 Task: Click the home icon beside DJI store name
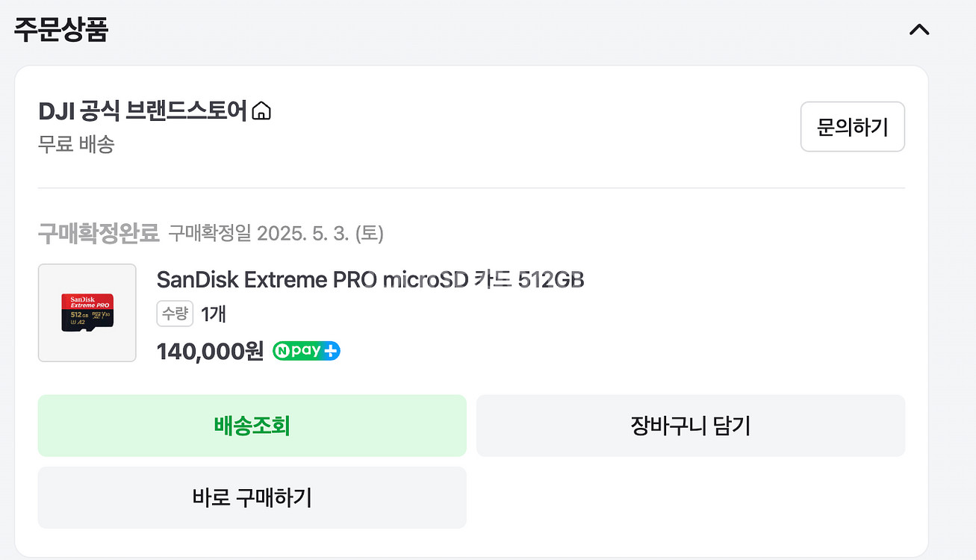pyautogui.click(x=261, y=111)
